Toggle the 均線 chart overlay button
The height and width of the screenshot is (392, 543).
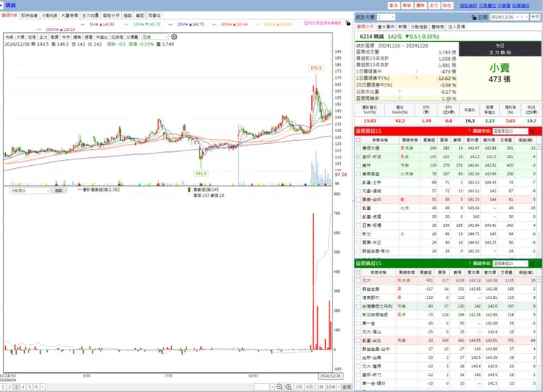(x=9, y=37)
